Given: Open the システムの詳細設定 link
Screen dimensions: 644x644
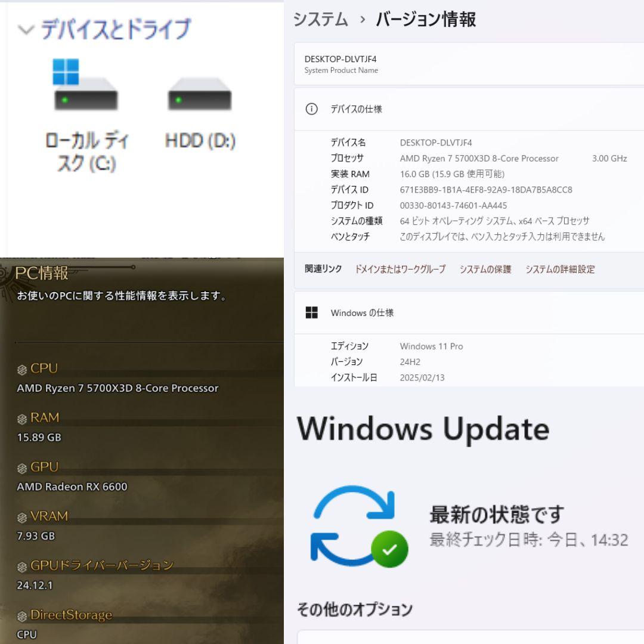Looking at the screenshot, I should 559,270.
